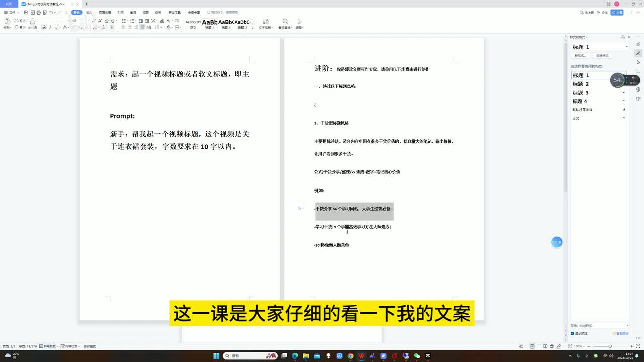644x362 pixels.
Task: Click the New Style button in styles panel
Action: point(580,56)
